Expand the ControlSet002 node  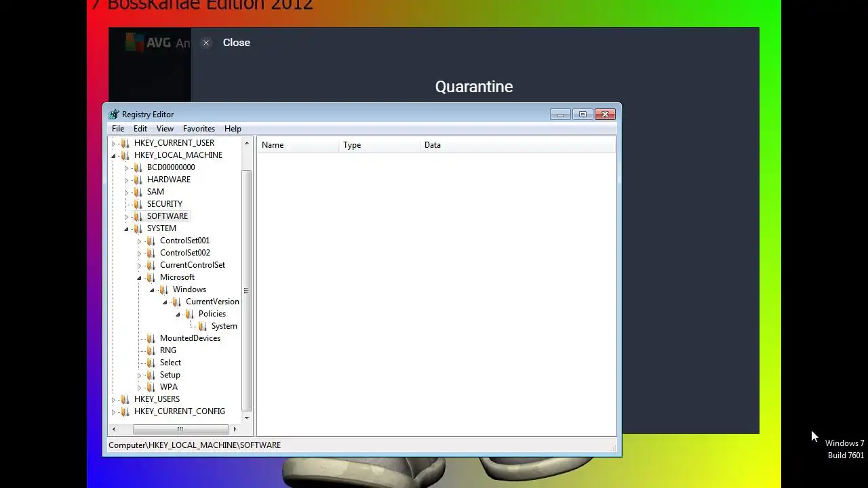pos(140,253)
